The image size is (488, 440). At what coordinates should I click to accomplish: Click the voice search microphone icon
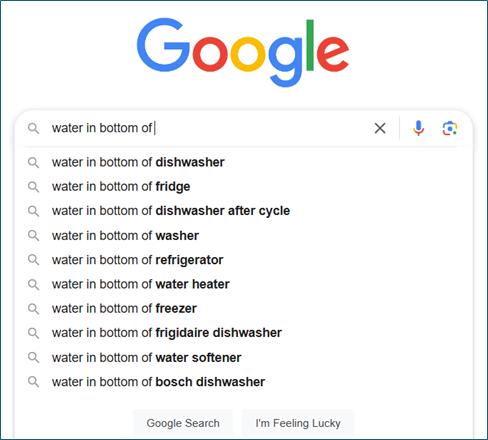(x=418, y=128)
